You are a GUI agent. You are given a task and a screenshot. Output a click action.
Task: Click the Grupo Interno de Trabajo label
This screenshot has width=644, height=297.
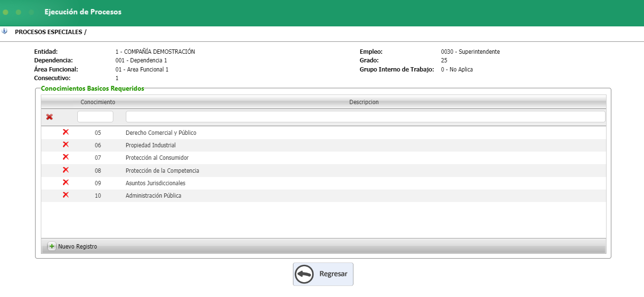[397, 70]
